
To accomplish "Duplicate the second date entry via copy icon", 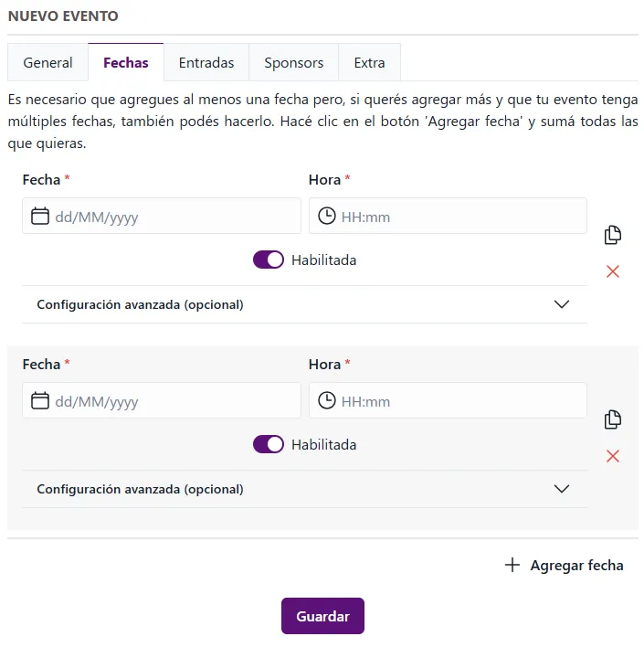I will click(x=613, y=419).
